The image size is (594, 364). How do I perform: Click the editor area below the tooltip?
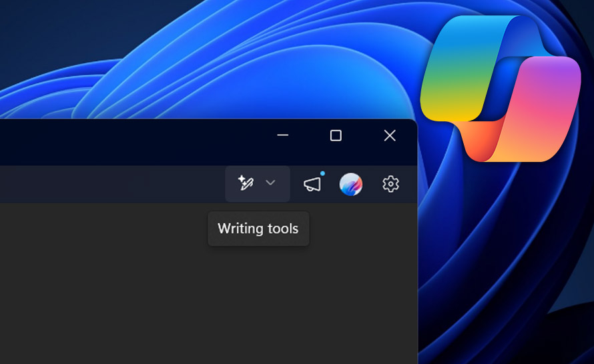click(260, 300)
